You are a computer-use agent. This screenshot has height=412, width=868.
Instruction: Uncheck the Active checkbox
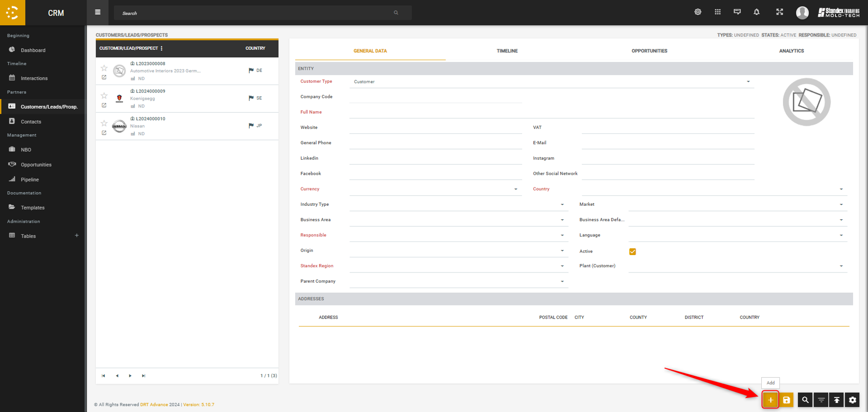click(x=633, y=252)
